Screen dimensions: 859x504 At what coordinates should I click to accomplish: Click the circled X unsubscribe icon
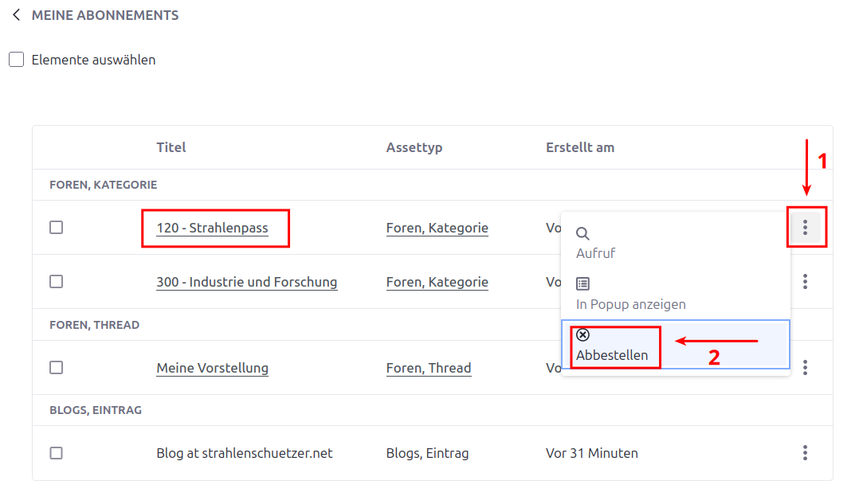pos(582,335)
